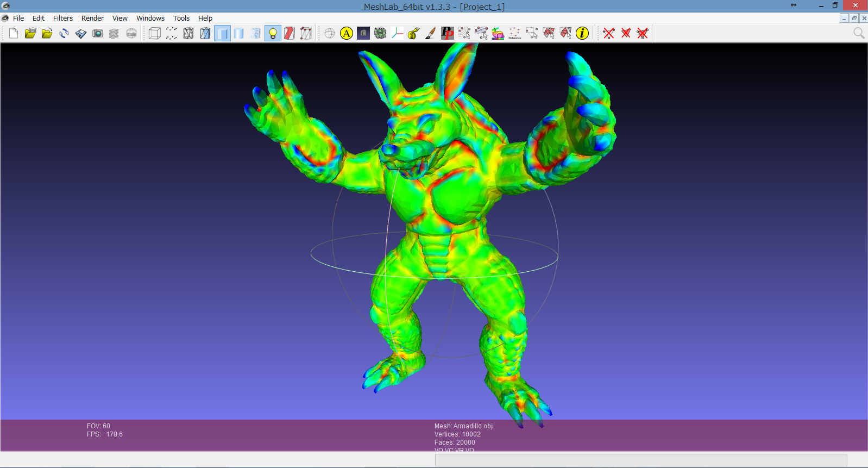Click the trackball globe icon in toolbar
Viewport: 868px width, 468px height.
click(330, 33)
